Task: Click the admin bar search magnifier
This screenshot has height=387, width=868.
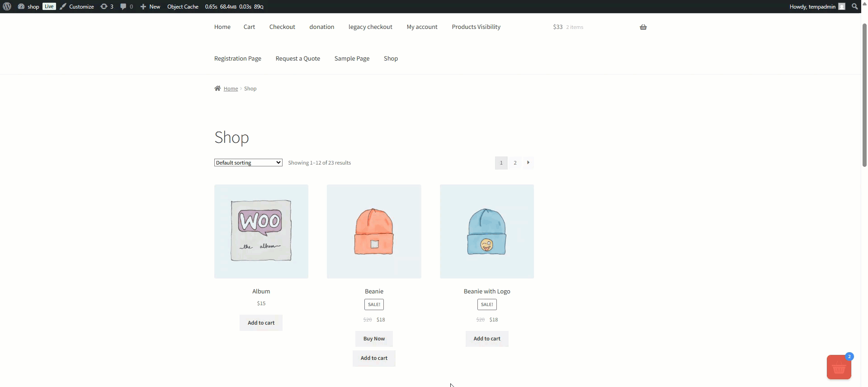Action: click(854, 6)
